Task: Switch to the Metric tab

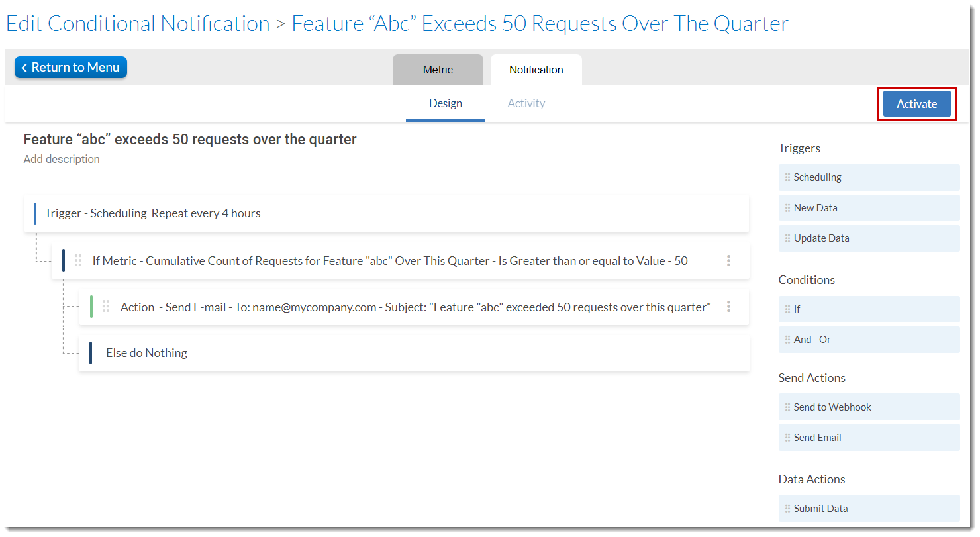Action: (438, 70)
